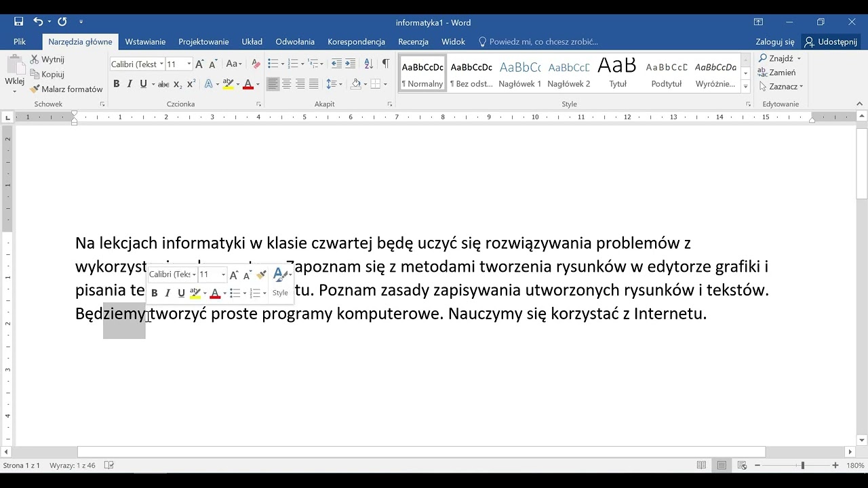This screenshot has width=868, height=488.
Task: Toggle Underline in the ribbon
Action: tap(143, 85)
